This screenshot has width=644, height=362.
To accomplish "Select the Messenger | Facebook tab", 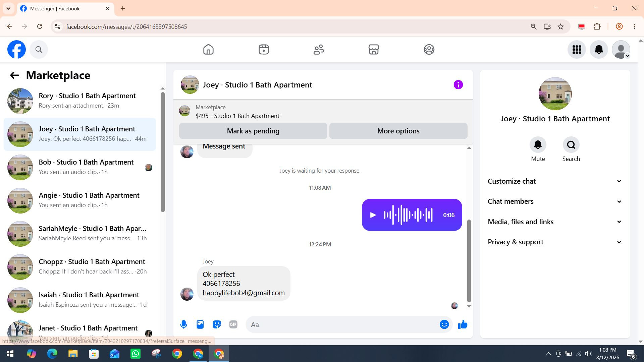I will coord(65,8).
